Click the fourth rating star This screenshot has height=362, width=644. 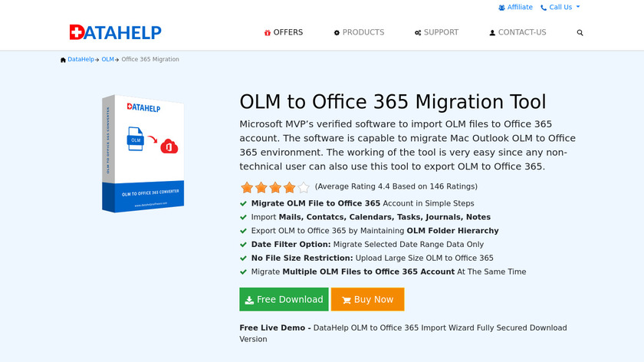[x=289, y=187]
